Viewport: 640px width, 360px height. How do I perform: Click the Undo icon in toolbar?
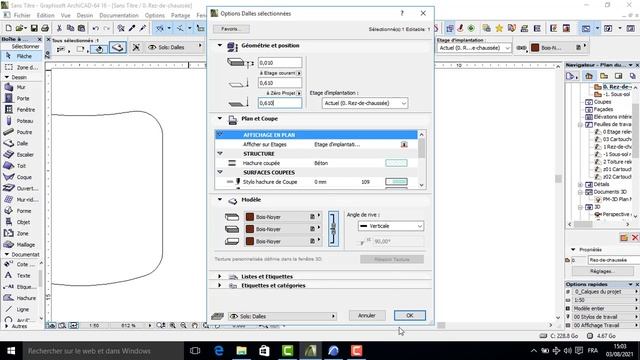(96, 28)
